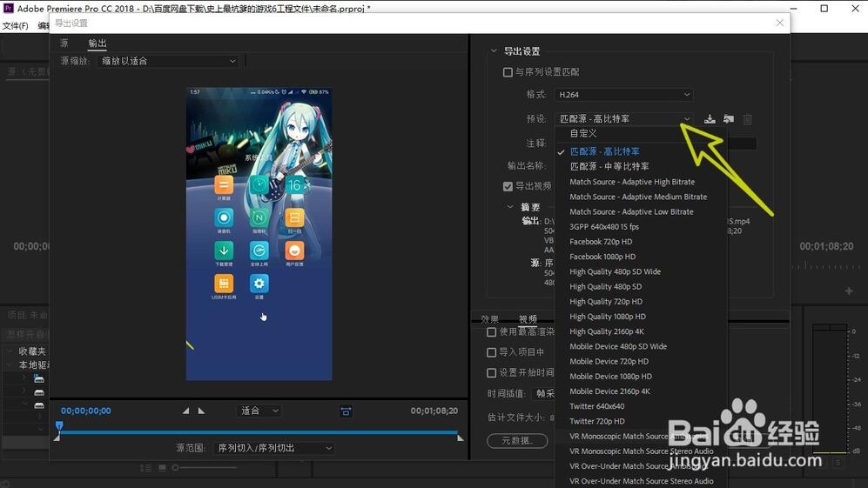Switch to the 源 tab
Image resolution: width=868 pixels, height=488 pixels.
click(64, 43)
